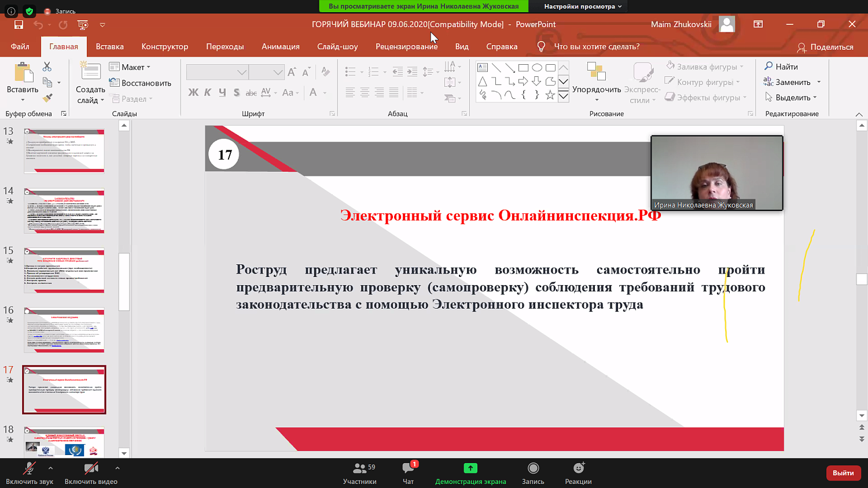868x488 pixels.
Task: Open the Change Case (Аа) dropdown
Action: point(290,93)
